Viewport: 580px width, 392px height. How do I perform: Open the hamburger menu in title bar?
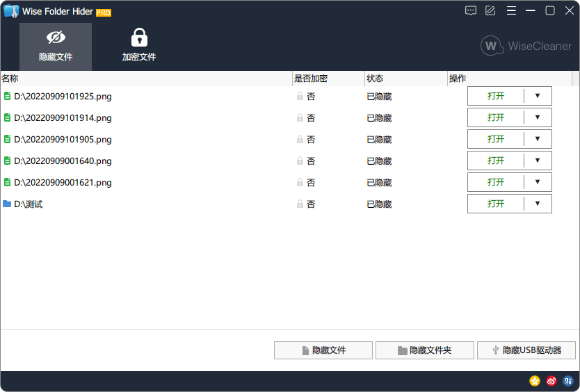[x=511, y=10]
